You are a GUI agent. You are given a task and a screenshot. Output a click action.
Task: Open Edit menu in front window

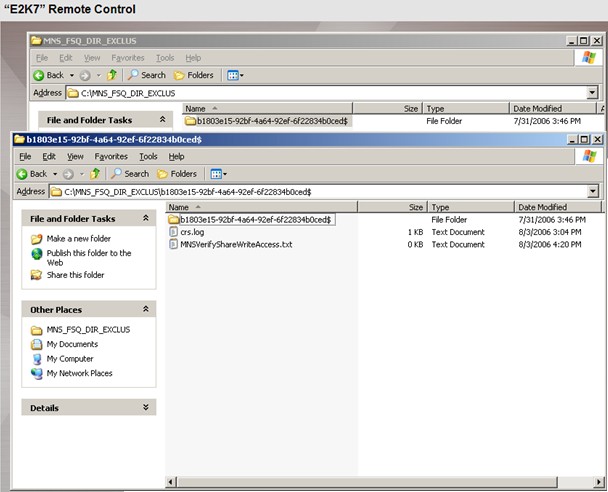[49, 157]
